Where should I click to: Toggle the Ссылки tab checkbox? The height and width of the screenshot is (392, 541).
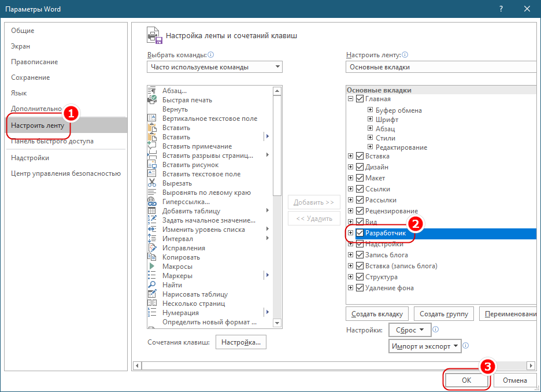pos(360,189)
